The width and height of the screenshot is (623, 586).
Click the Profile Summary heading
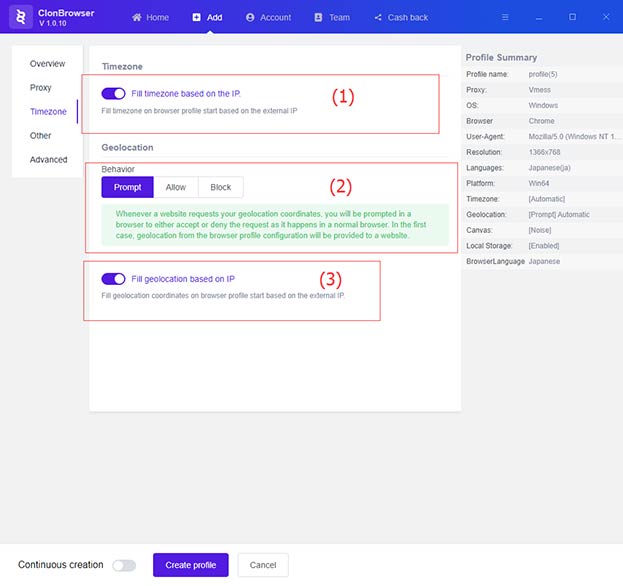[x=501, y=58]
